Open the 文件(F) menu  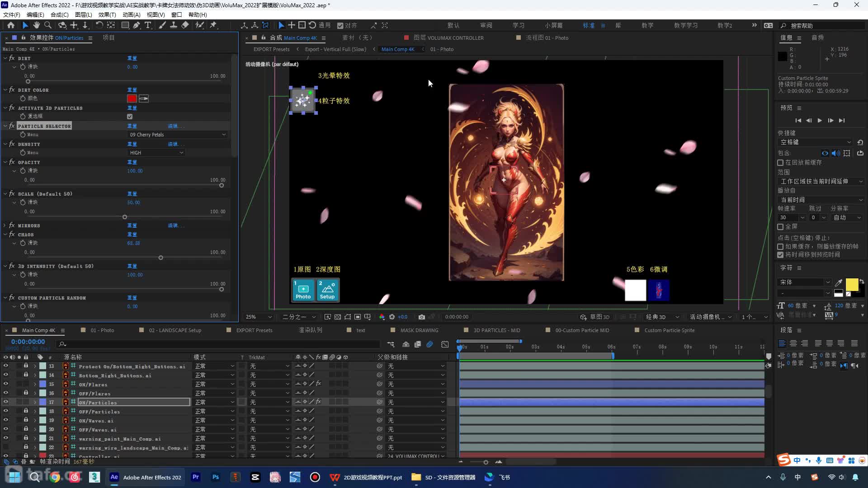pos(12,14)
